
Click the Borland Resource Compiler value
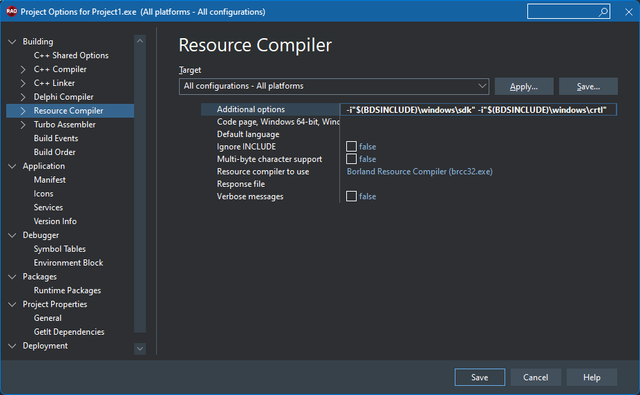click(x=420, y=172)
